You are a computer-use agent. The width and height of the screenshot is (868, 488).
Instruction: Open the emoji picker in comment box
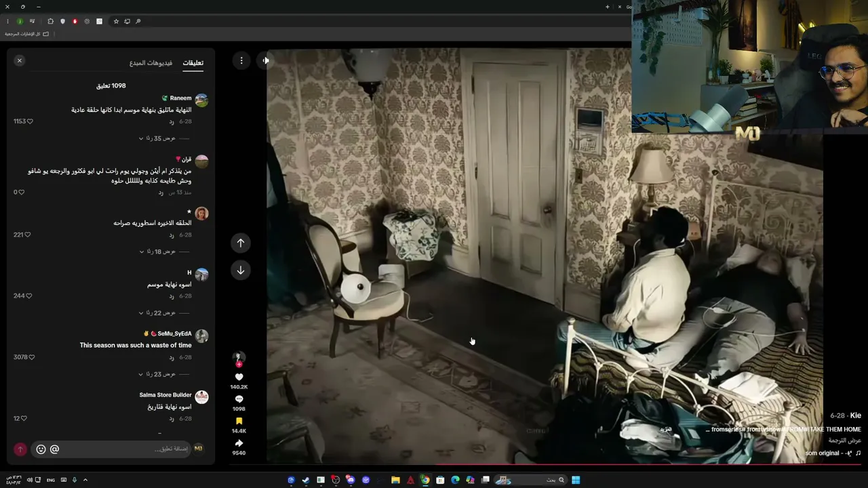(41, 449)
